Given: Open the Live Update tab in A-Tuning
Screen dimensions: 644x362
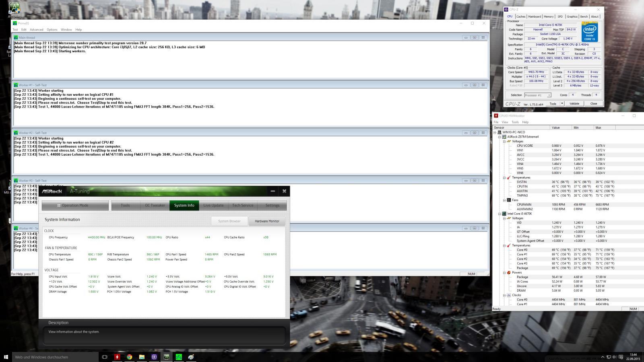Looking at the screenshot, I should tap(213, 205).
